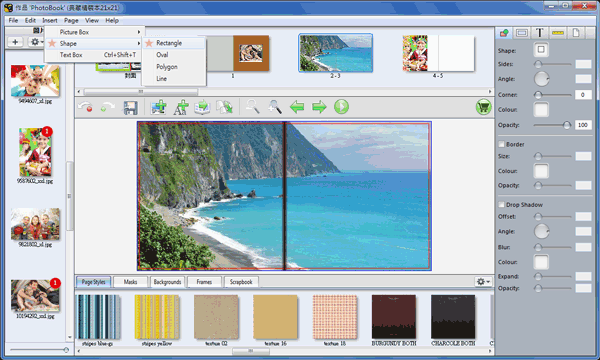
Task: Select the BURGUNDY BOTH page style
Action: pos(394,317)
